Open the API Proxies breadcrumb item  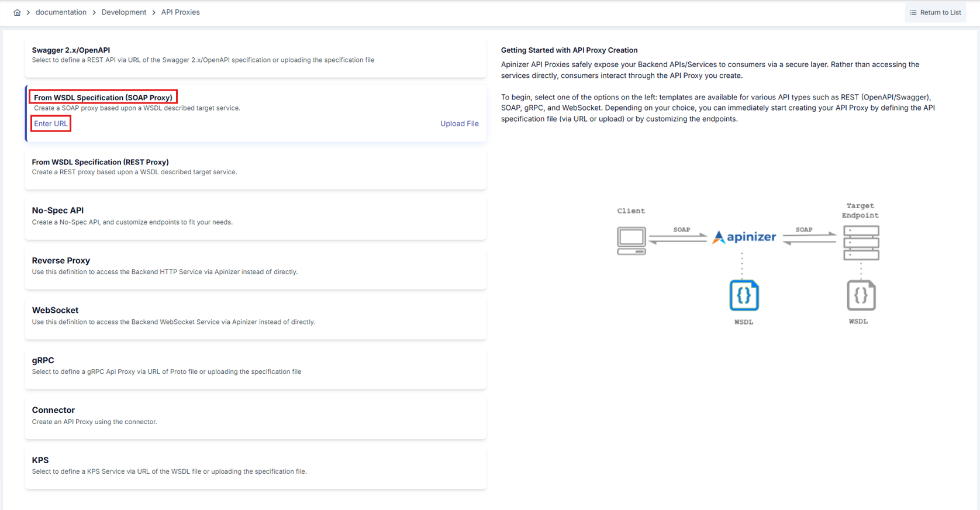click(x=180, y=12)
